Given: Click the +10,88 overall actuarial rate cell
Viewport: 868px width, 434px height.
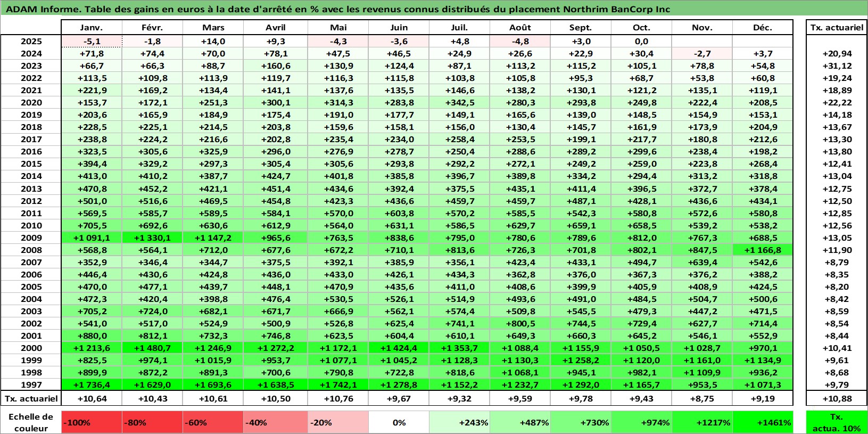Looking at the screenshot, I should tap(837, 398).
